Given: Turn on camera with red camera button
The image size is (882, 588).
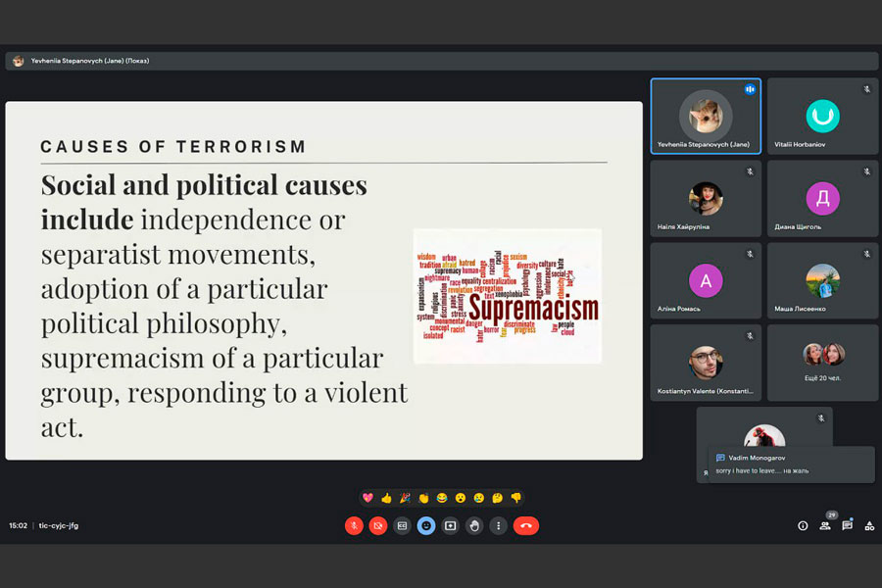Looking at the screenshot, I should point(378,525).
